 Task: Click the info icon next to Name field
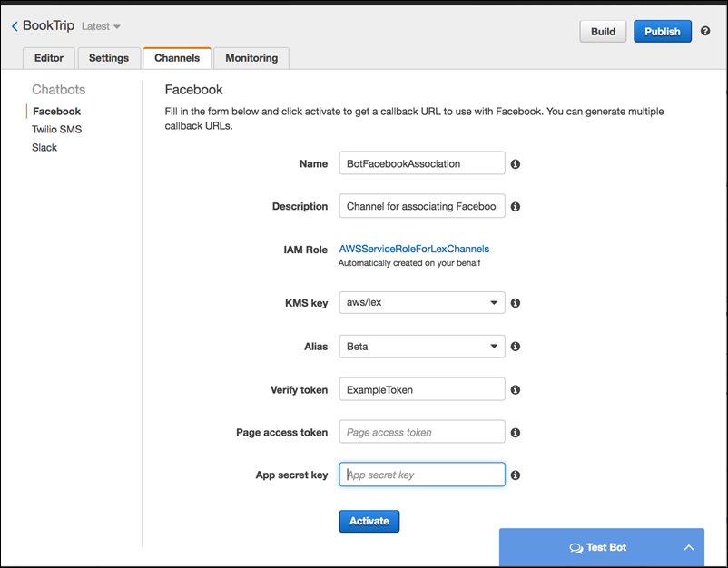click(x=515, y=163)
